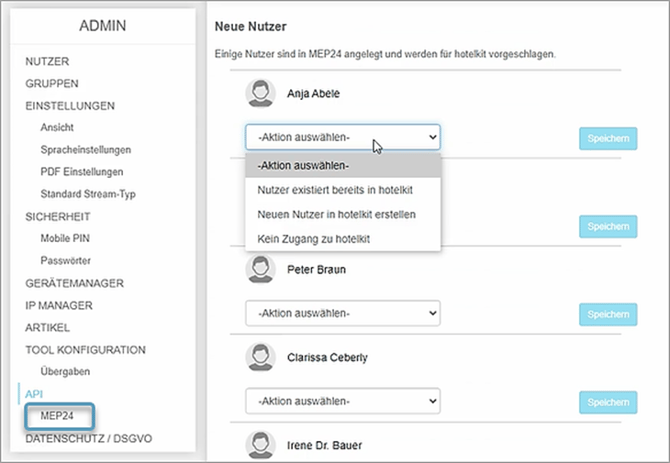Click Speichern button for Peter Braun
The image size is (670, 463).
click(x=608, y=314)
